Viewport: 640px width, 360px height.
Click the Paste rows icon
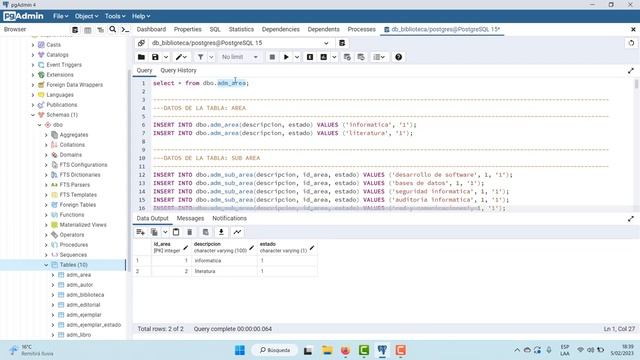176,232
